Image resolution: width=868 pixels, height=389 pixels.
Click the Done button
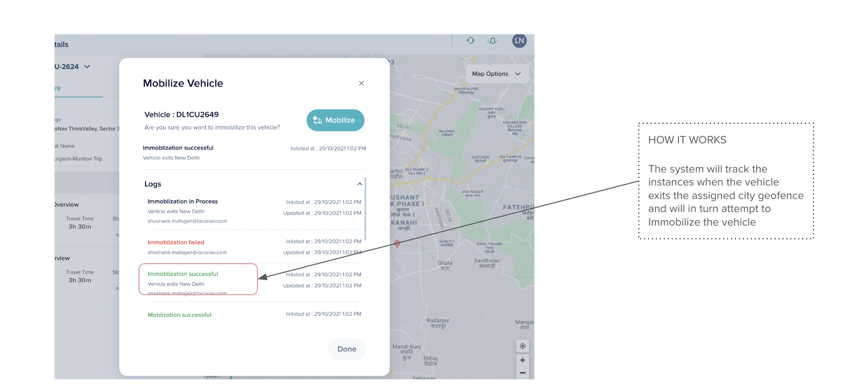[347, 349]
